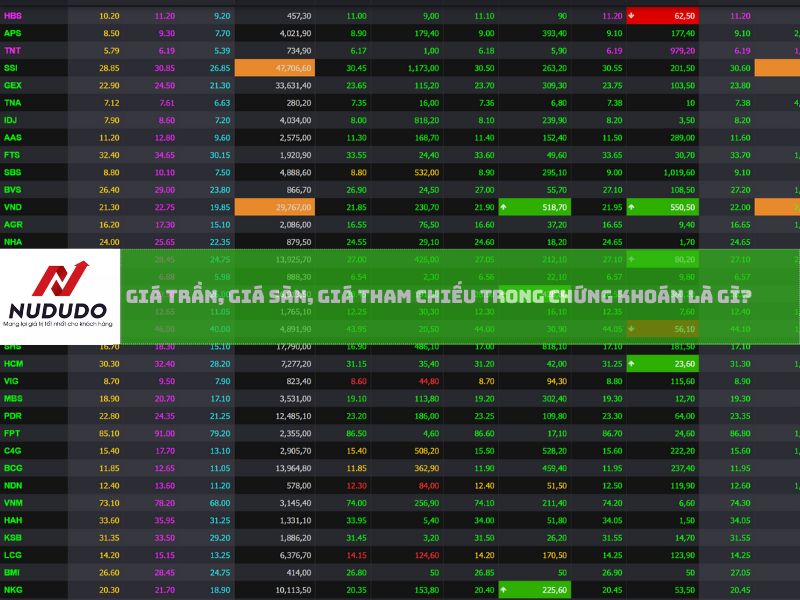Screen dimensions: 800x600
Task: Click VNM ceiling price 78.20
Action: [x=165, y=503]
